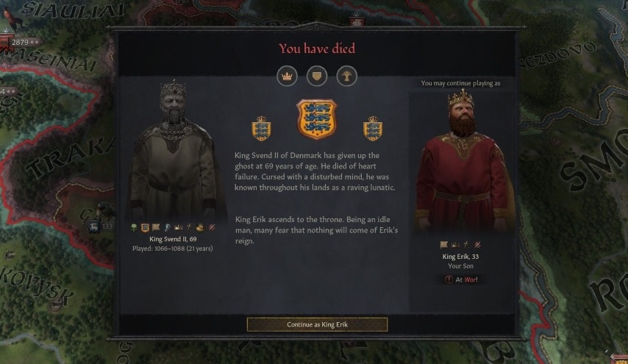
Task: Click King Erik's tan banner trait icon
Action: coord(443,245)
